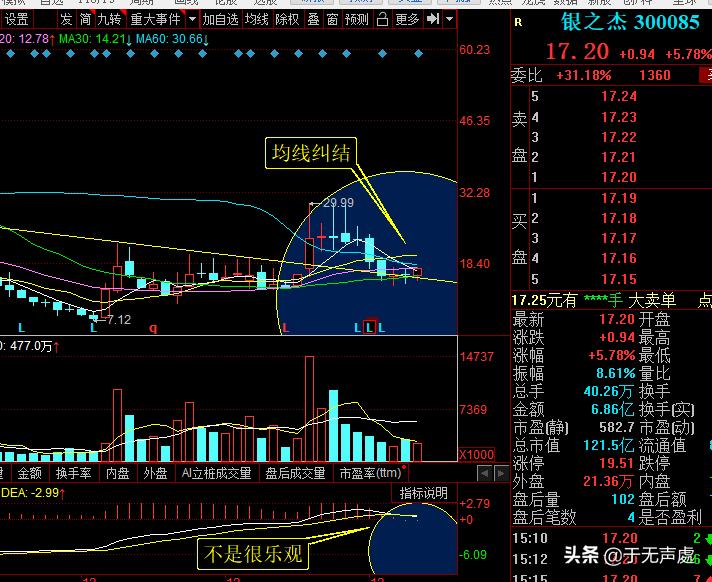The height and width of the screenshot is (582, 712).
Task: Click the left arrow of the indicator tabs
Action: click(485, 473)
